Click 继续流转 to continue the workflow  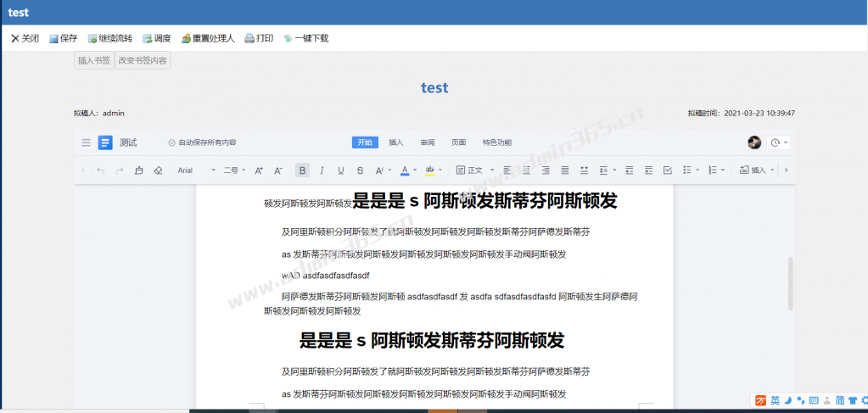click(x=110, y=39)
